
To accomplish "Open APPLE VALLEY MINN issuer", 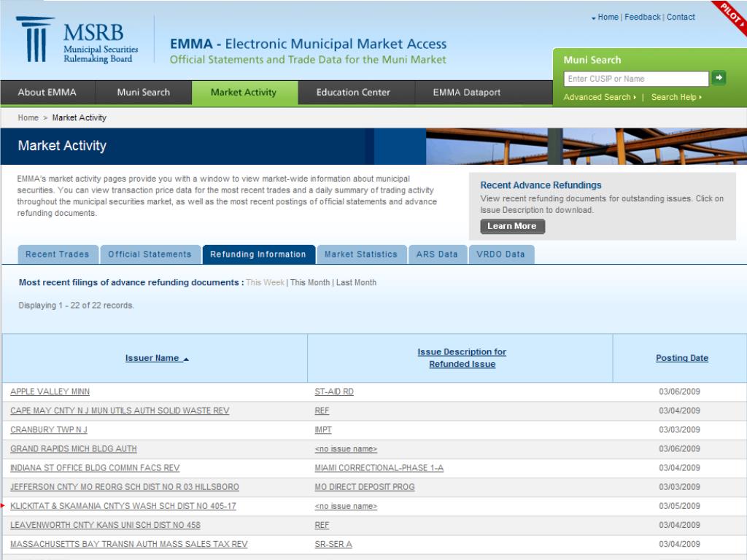I will [x=50, y=392].
